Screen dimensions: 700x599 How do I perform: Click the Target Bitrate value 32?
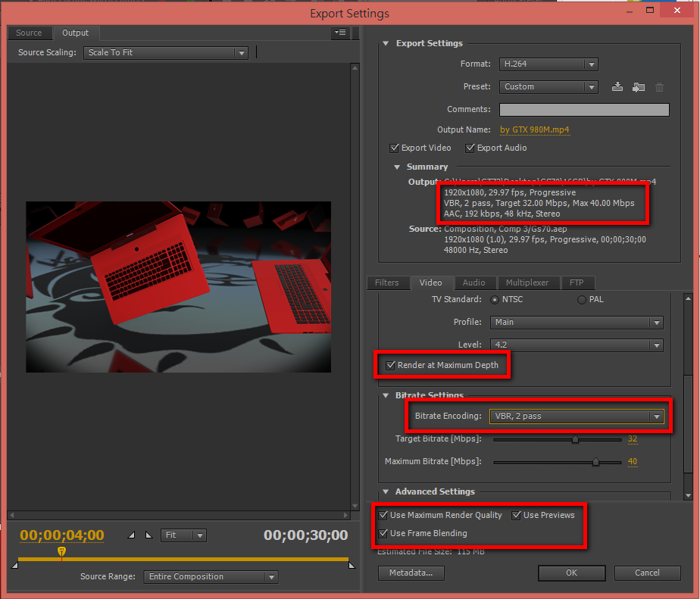click(633, 438)
